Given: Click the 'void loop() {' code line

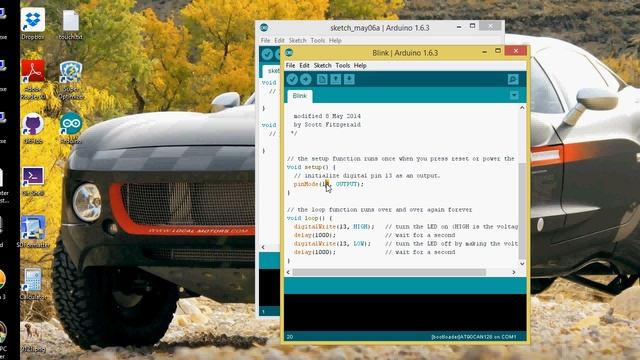Looking at the screenshot, I should tap(309, 218).
